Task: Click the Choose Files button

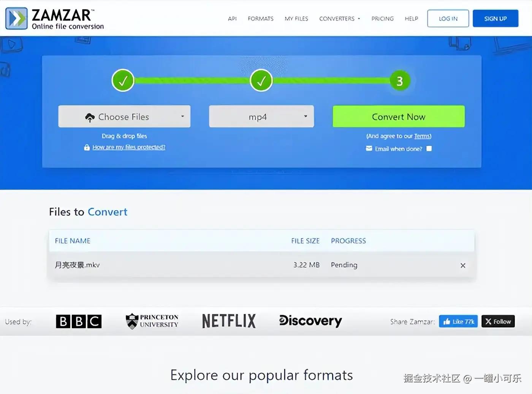Action: (x=124, y=117)
